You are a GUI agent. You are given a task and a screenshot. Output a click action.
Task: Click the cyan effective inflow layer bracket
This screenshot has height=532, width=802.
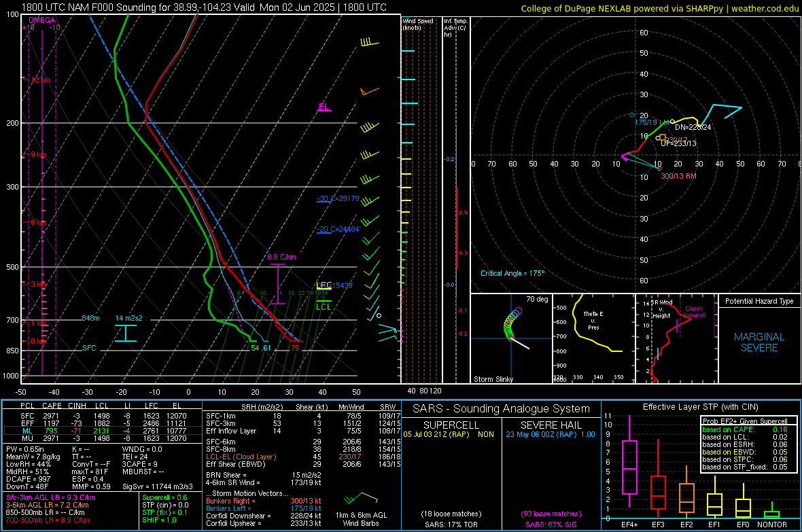pyautogui.click(x=125, y=333)
